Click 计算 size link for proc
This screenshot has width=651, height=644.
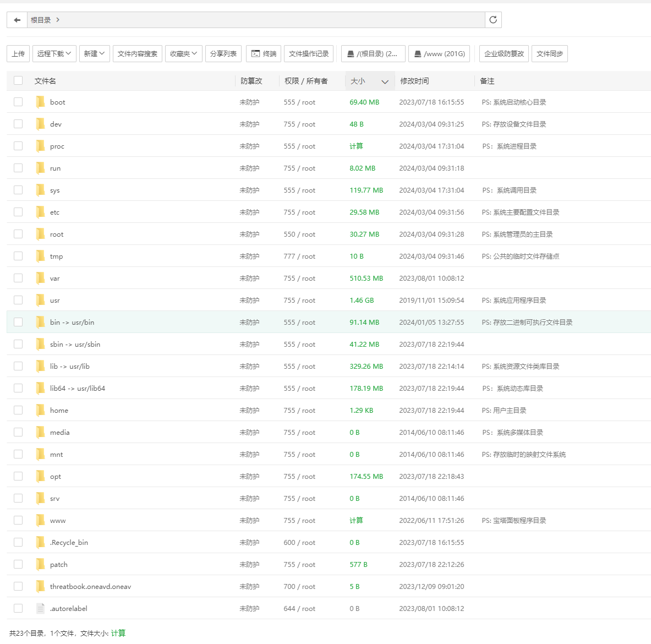[356, 146]
